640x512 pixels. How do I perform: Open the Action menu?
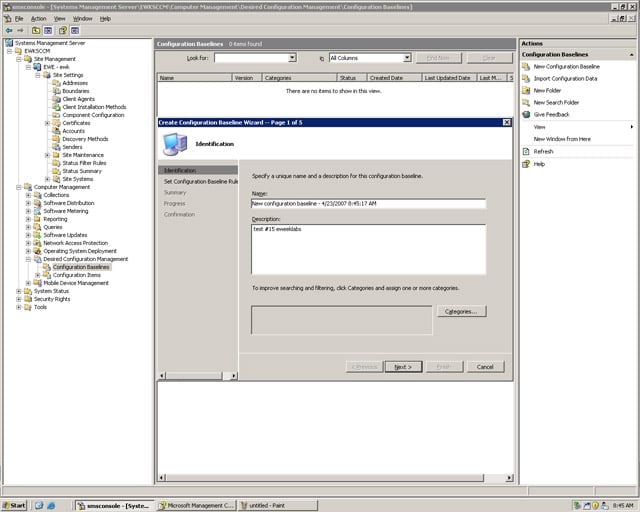pyautogui.click(x=38, y=19)
